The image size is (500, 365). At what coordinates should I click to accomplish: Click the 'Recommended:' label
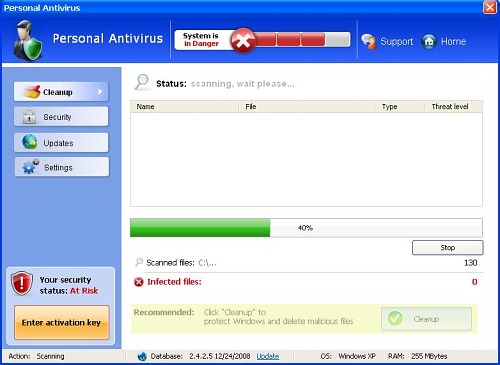coord(164,312)
